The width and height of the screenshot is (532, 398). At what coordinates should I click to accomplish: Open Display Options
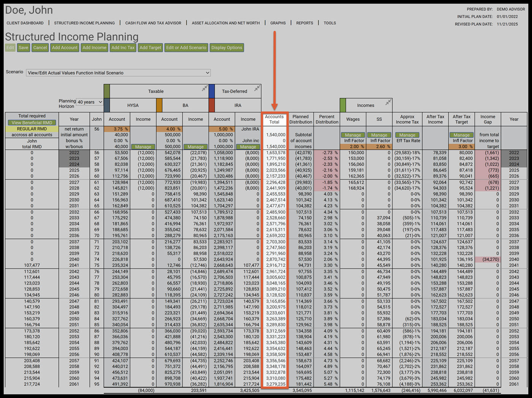coord(226,47)
